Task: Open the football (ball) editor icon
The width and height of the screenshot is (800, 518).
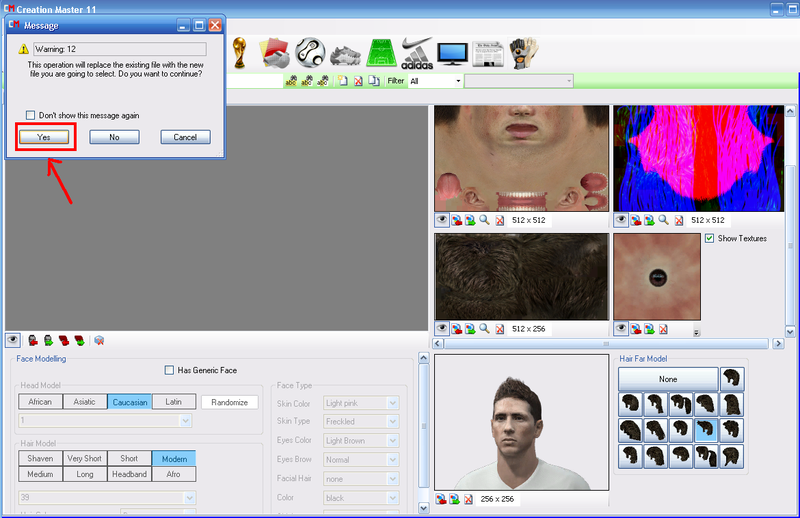Action: 309,52
